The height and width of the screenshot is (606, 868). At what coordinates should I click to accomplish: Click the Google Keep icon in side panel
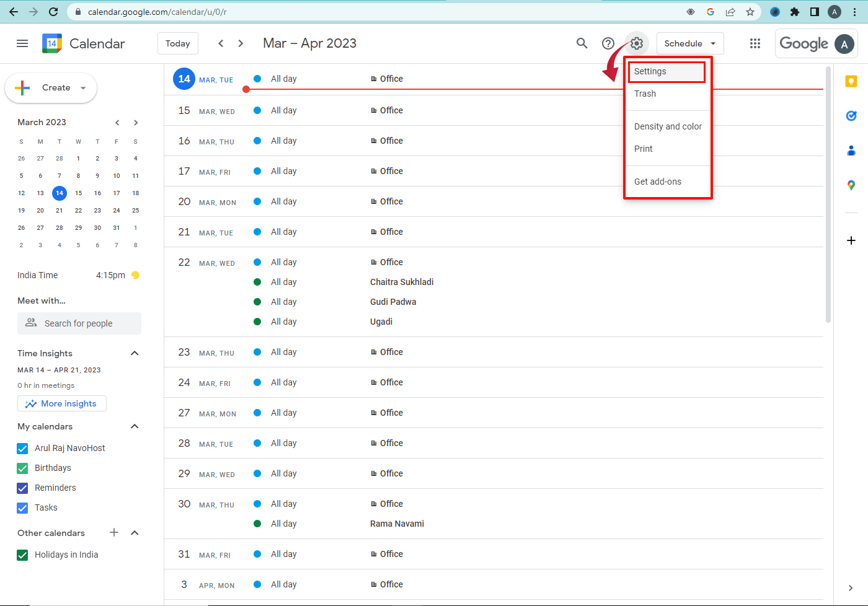(851, 81)
